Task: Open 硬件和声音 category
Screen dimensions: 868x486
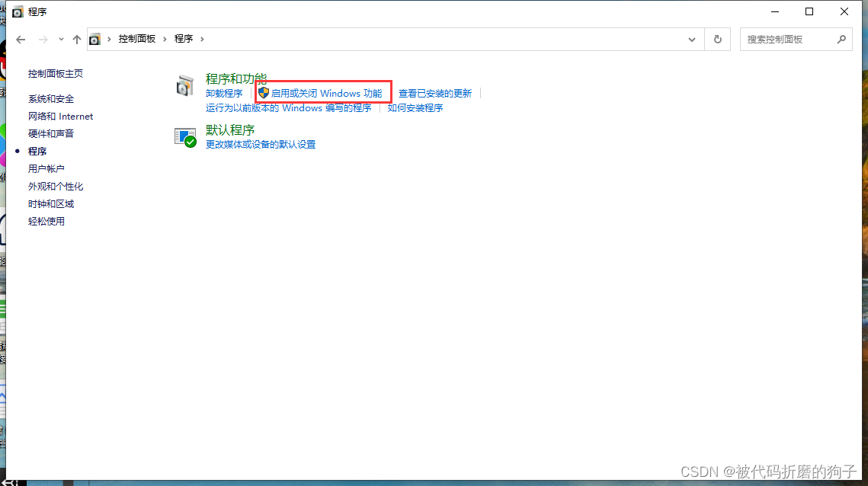Action: [51, 134]
